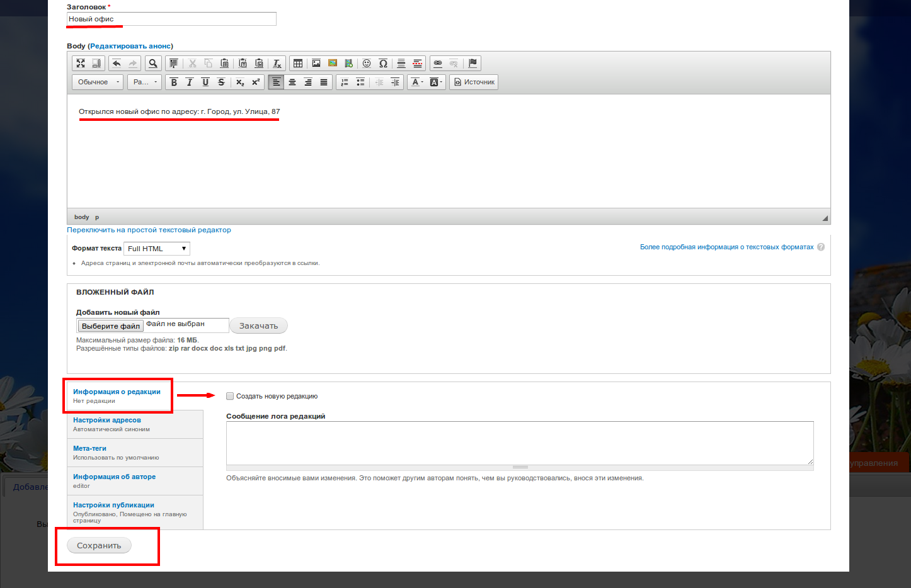Click the Закачать upload button
Screen dimensions: 911x588
258,325
